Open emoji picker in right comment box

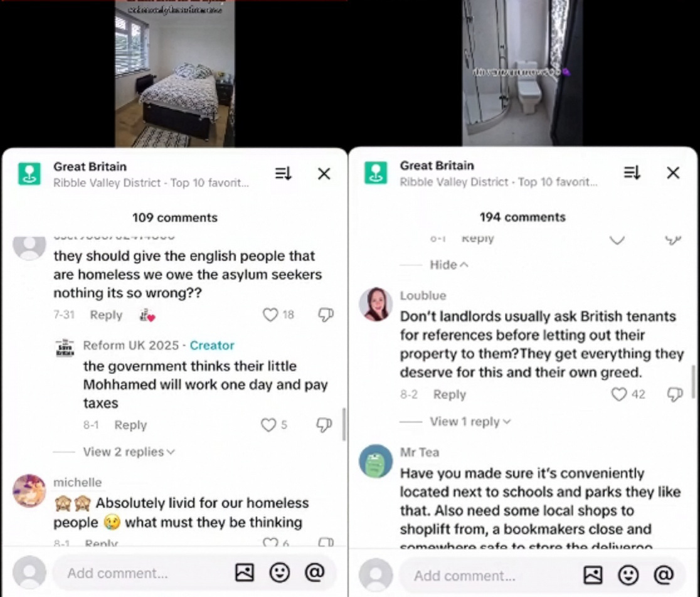pyautogui.click(x=628, y=575)
